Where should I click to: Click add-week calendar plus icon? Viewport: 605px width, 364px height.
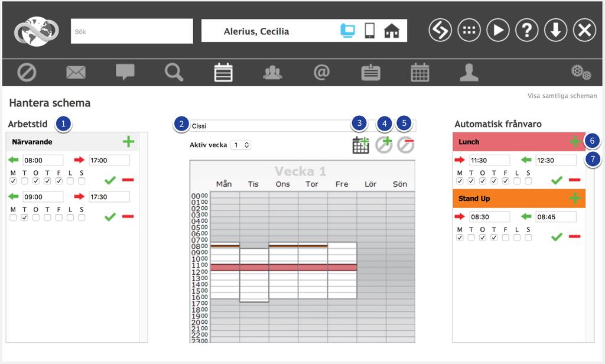[361, 145]
